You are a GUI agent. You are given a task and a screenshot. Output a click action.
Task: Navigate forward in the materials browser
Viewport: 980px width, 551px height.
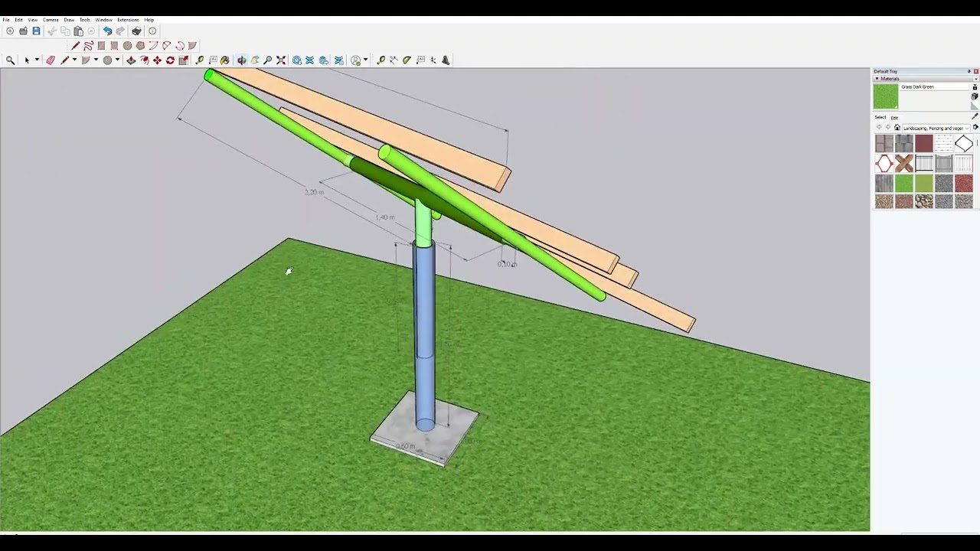coord(888,127)
